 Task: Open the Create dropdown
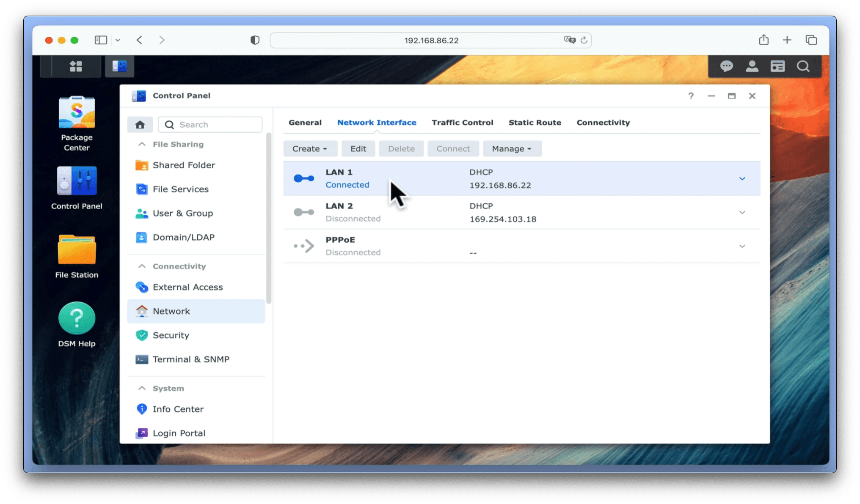pos(310,149)
